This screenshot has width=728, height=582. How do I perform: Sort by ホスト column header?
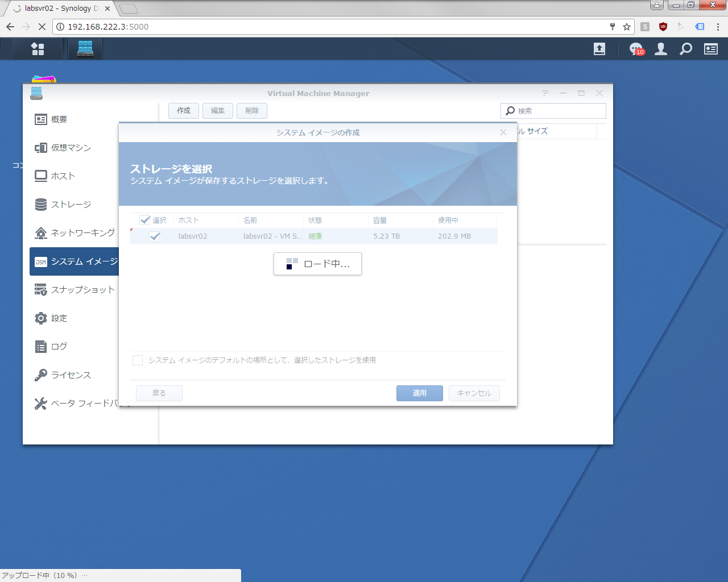click(206, 221)
